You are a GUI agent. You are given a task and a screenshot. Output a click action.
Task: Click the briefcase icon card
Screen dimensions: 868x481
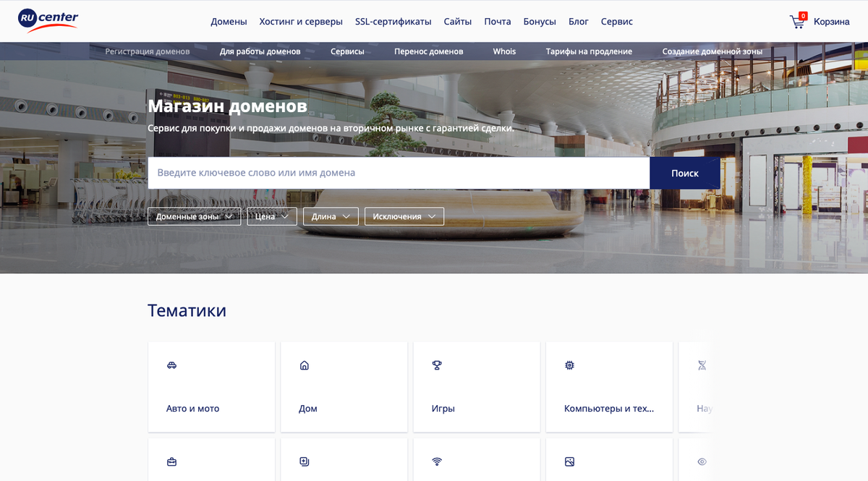171,461
